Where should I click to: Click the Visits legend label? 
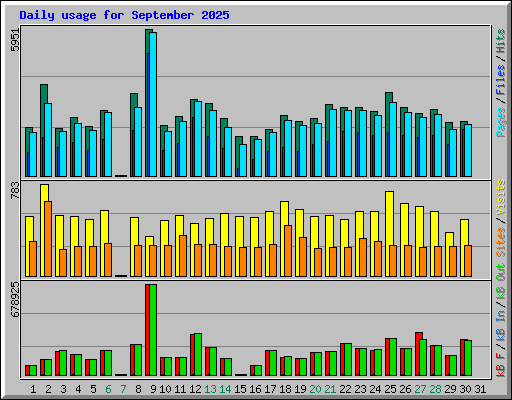click(500, 197)
